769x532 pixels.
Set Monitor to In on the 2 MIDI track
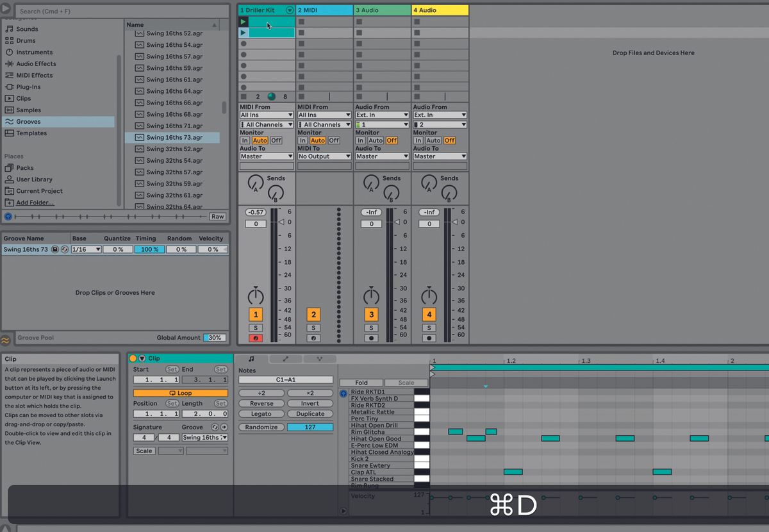(304, 140)
